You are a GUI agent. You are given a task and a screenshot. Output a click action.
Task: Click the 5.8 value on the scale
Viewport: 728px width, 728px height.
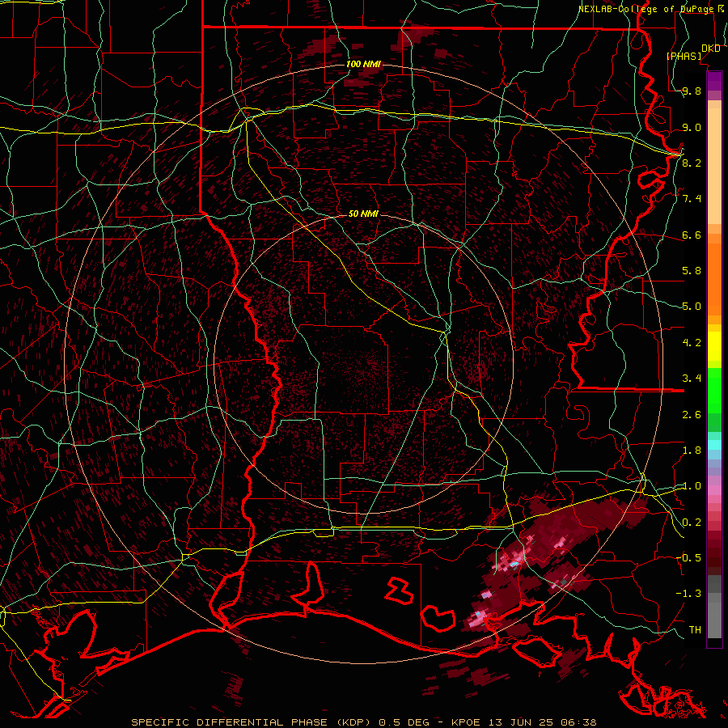[692, 271]
